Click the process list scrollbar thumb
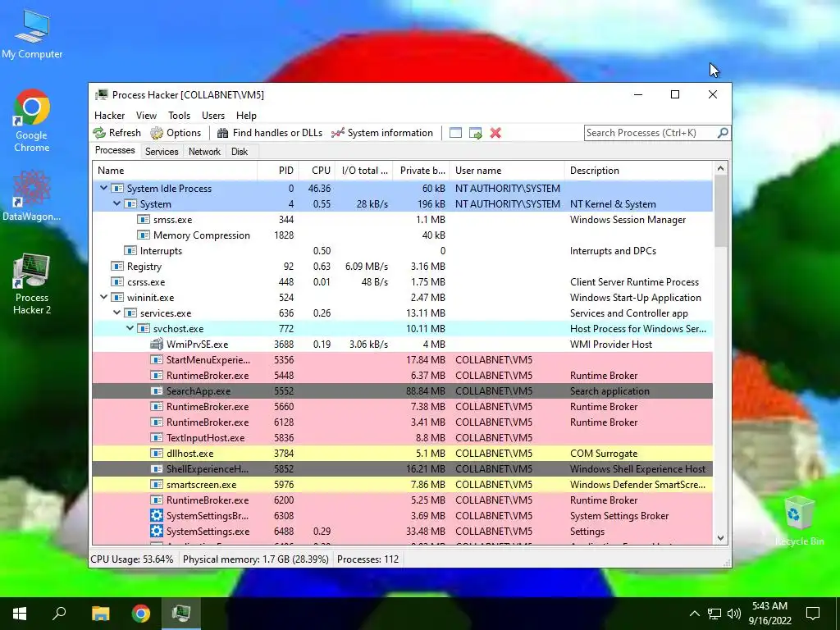This screenshot has width=840, height=630. [720, 211]
